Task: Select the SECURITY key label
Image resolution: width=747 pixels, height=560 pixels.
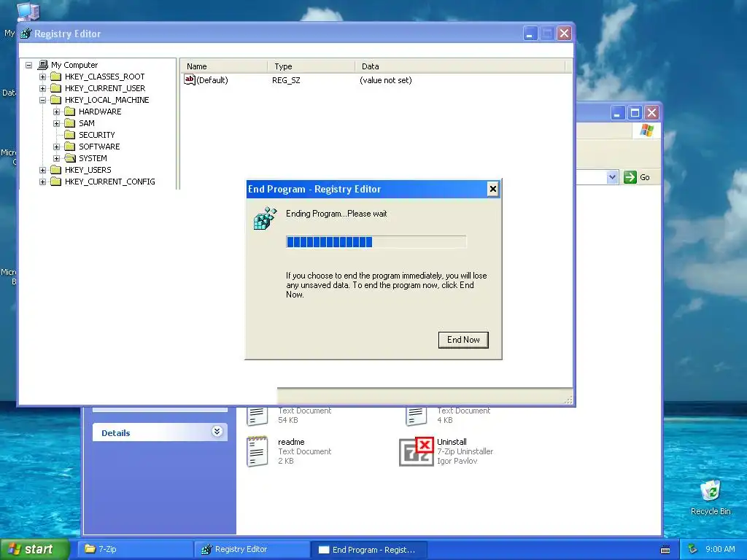Action: tap(97, 135)
